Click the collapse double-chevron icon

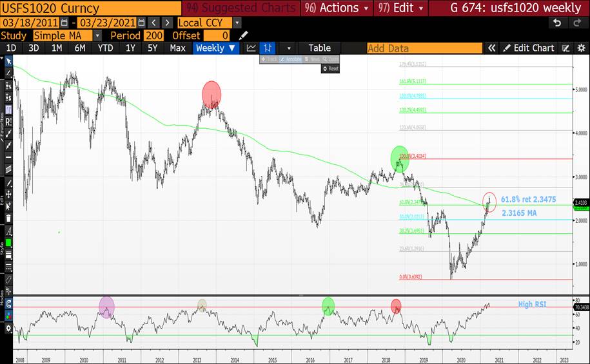point(491,48)
